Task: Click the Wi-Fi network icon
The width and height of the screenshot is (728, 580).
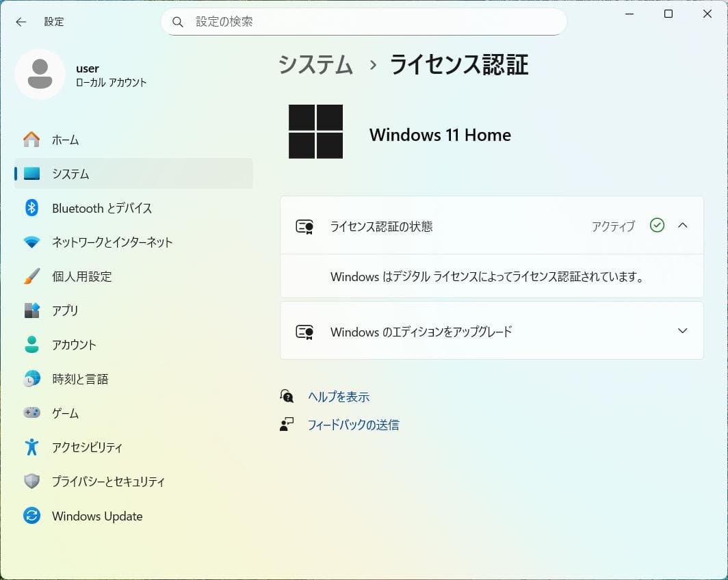Action: tap(31, 241)
